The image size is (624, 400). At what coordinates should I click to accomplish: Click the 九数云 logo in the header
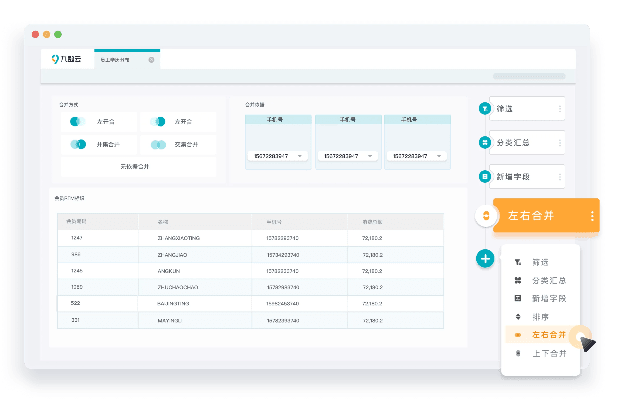pyautogui.click(x=66, y=59)
